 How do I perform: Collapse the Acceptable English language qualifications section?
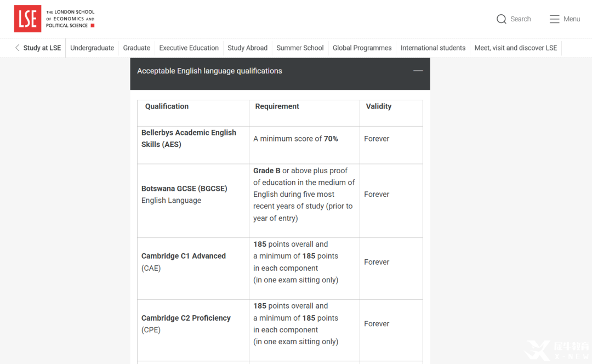point(418,71)
